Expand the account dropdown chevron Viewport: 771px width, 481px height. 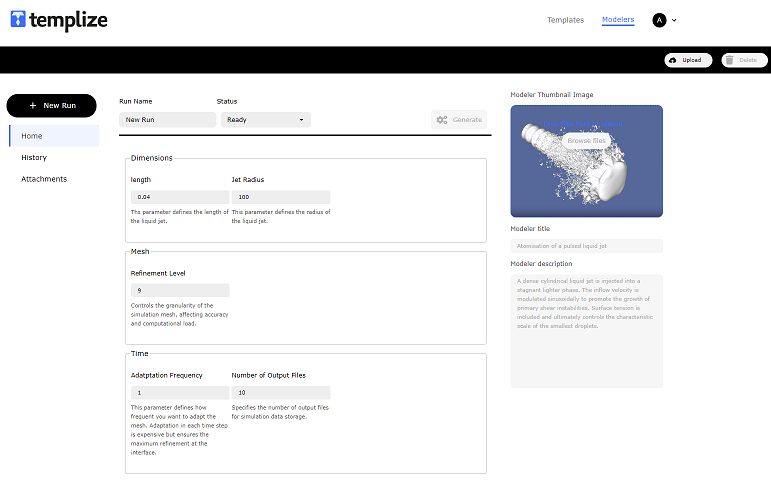674,20
